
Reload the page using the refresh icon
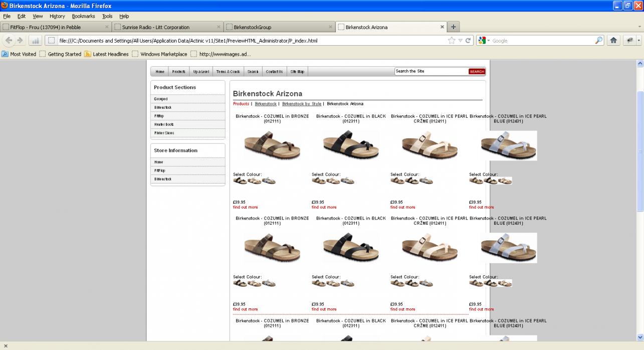[x=469, y=41]
